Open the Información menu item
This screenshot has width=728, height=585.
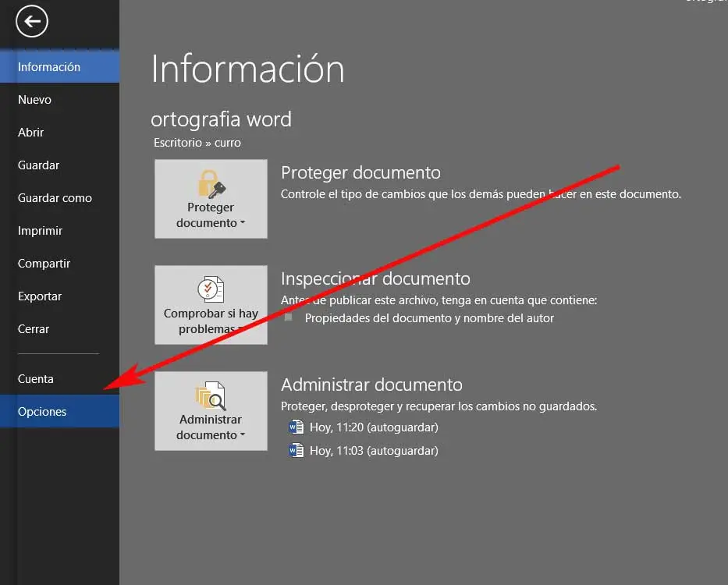(59, 67)
